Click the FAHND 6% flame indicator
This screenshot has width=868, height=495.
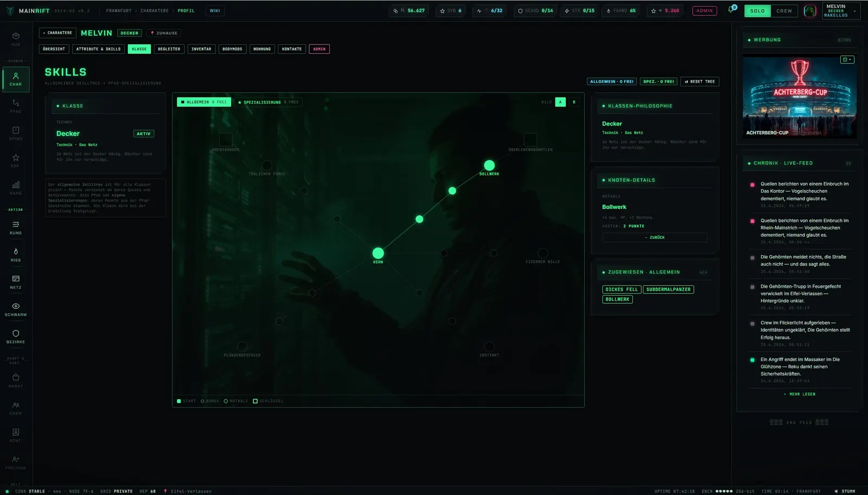(x=621, y=11)
